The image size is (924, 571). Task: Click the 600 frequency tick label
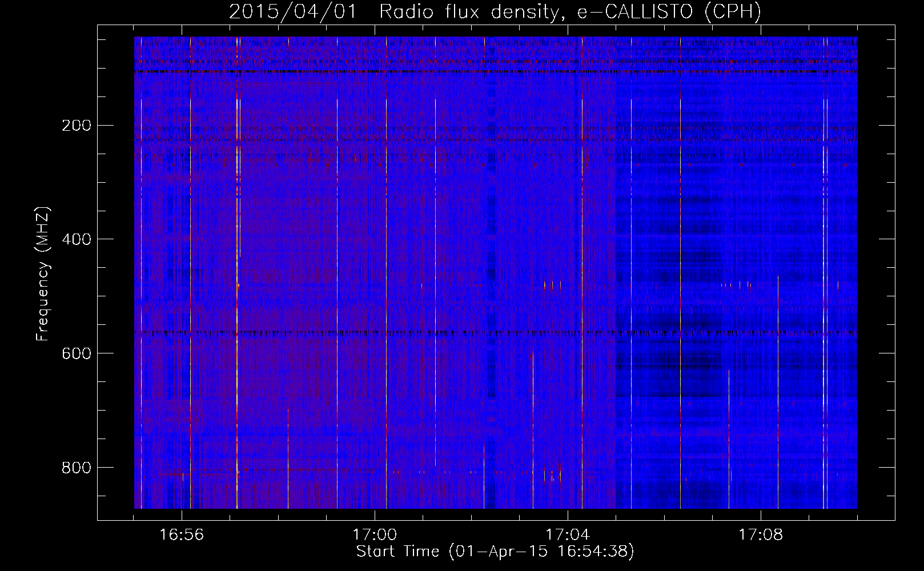click(x=76, y=354)
